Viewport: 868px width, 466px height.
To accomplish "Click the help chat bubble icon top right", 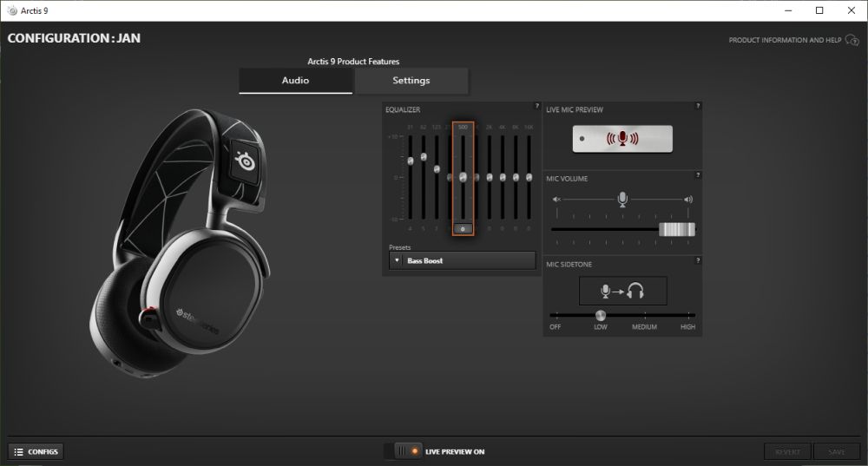I will pyautogui.click(x=852, y=41).
